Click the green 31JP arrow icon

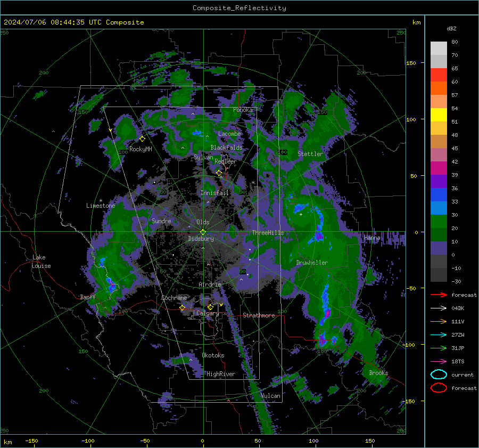click(x=439, y=348)
